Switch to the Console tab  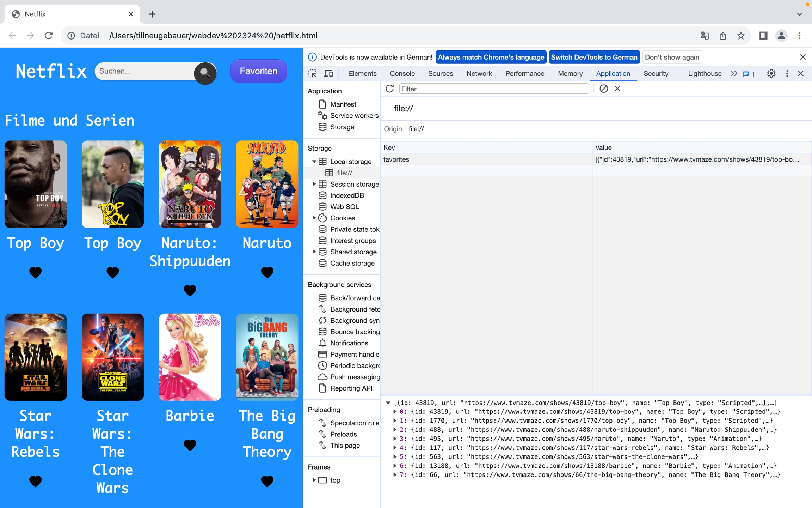pos(402,73)
